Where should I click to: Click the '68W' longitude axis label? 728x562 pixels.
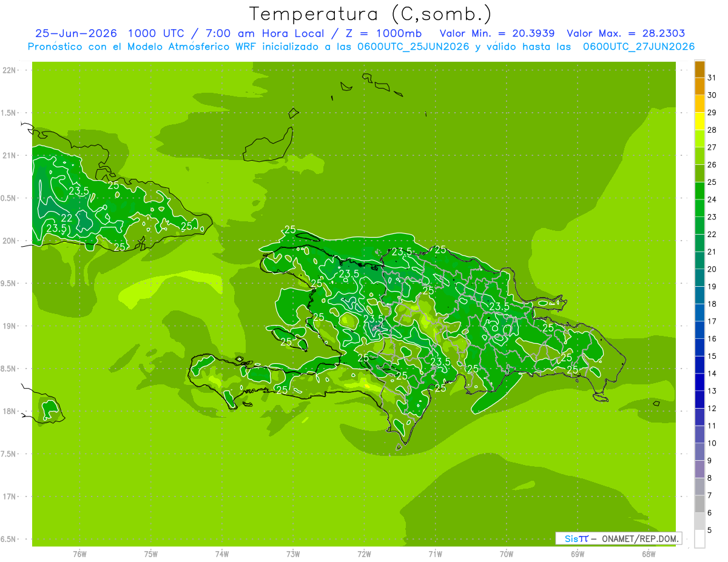[649, 554]
